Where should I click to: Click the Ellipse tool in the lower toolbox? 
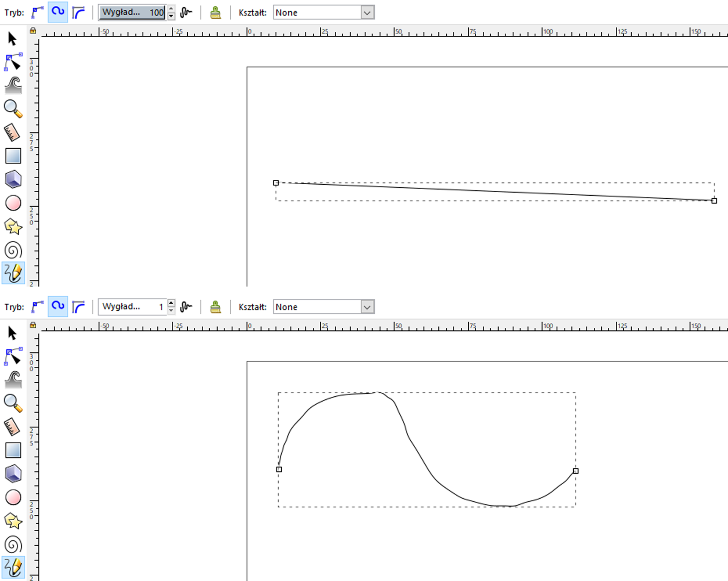[x=13, y=498]
